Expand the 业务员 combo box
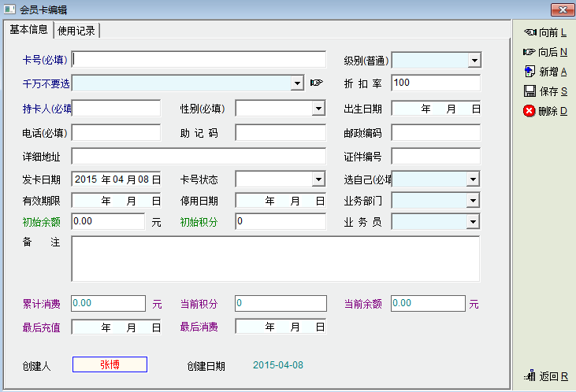Viewport: 576px width, 392px height. [473, 222]
